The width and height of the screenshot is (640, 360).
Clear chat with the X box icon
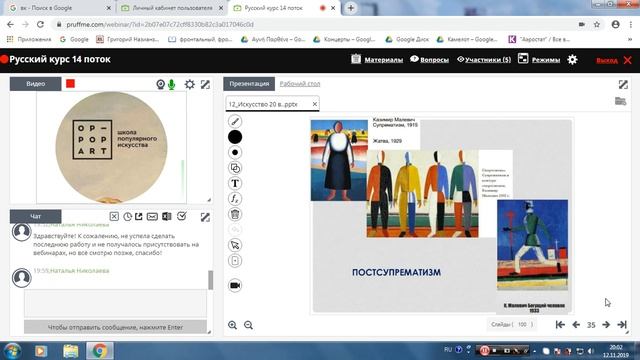click(114, 216)
